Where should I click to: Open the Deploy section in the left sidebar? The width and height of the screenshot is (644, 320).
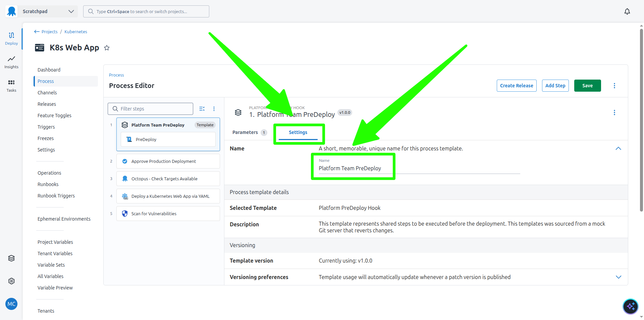click(x=11, y=38)
